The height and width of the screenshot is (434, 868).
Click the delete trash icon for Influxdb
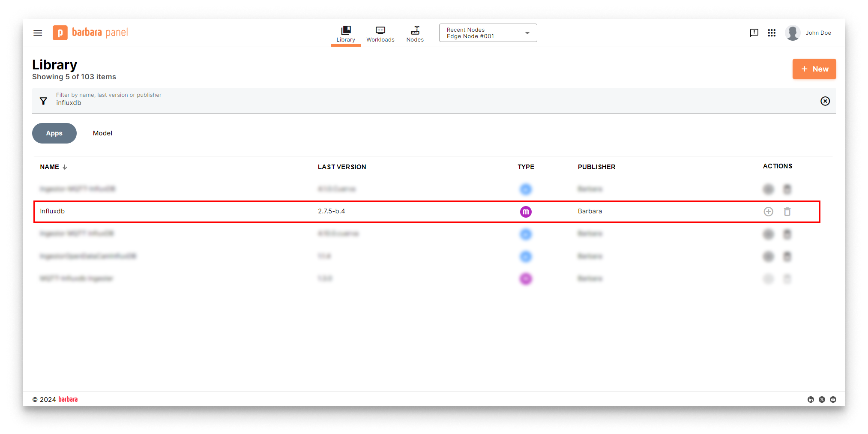787,211
